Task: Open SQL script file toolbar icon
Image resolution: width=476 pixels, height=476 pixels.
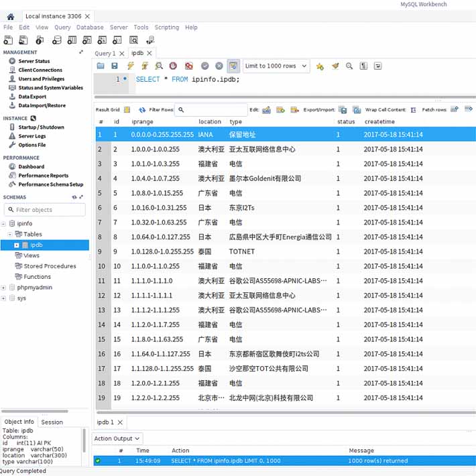Action: point(23,40)
